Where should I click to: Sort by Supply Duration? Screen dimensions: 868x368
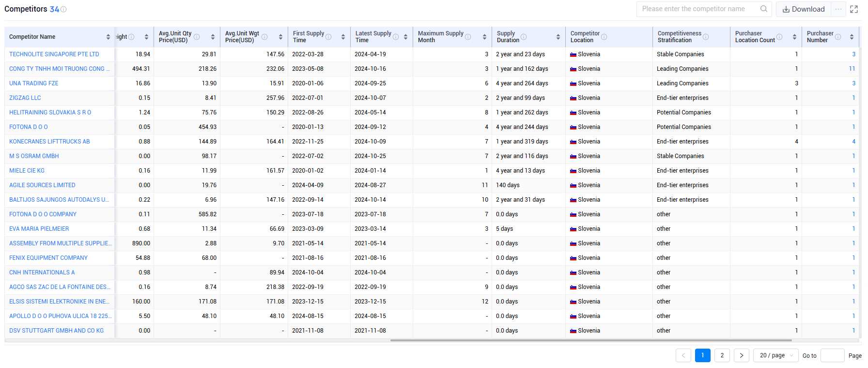pos(558,37)
